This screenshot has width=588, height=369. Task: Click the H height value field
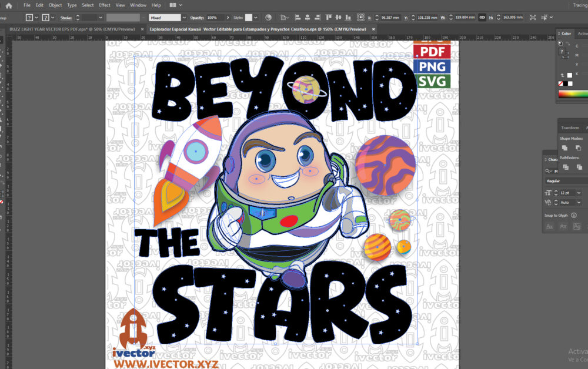(513, 18)
